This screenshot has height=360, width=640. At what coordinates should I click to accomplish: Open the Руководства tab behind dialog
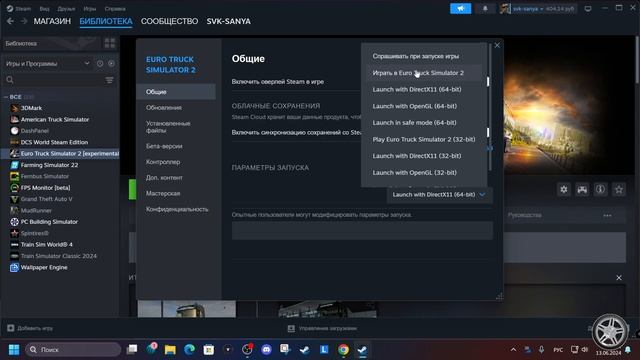[524, 215]
